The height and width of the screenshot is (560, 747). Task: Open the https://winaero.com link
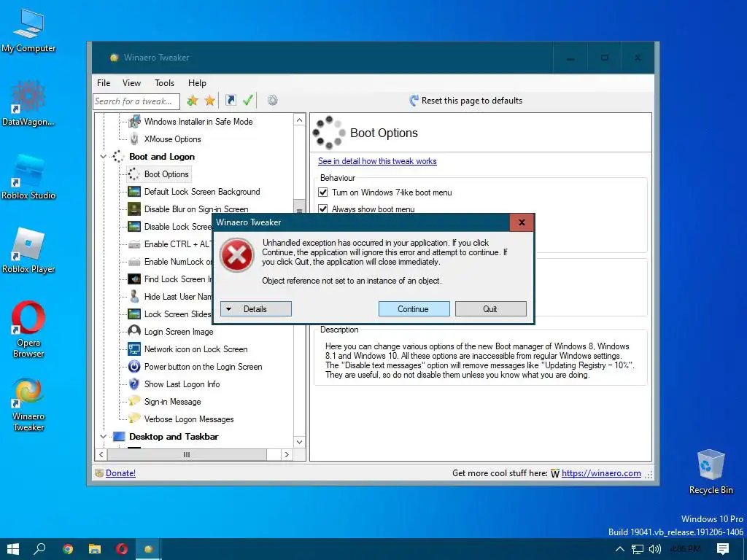[601, 472]
